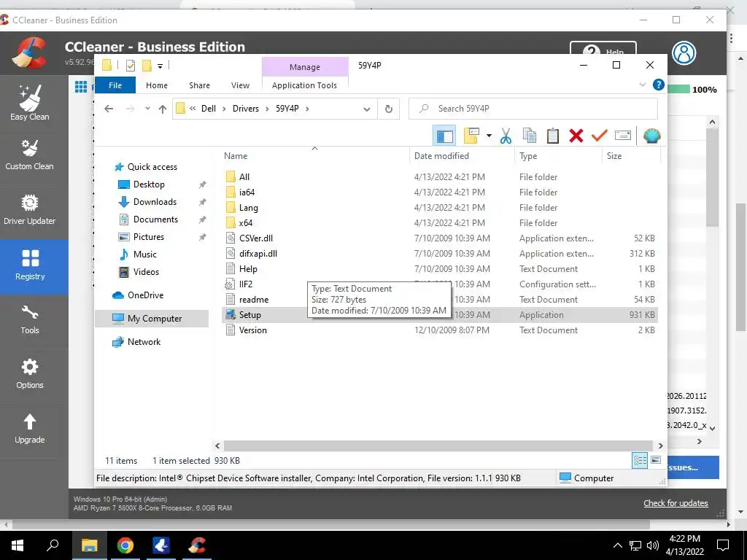Click the Copy toolbar icon
The image size is (747, 560).
[530, 136]
